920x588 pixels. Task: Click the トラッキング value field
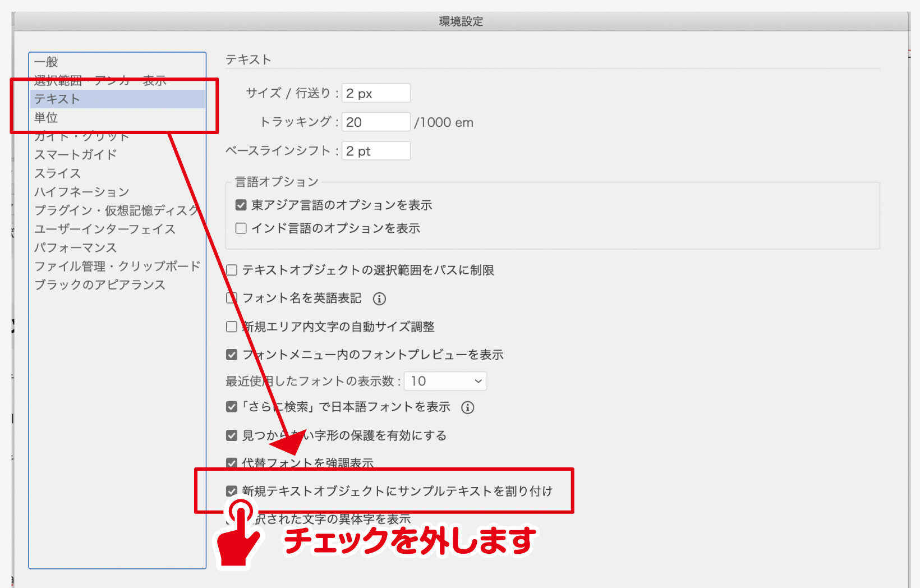pos(376,122)
